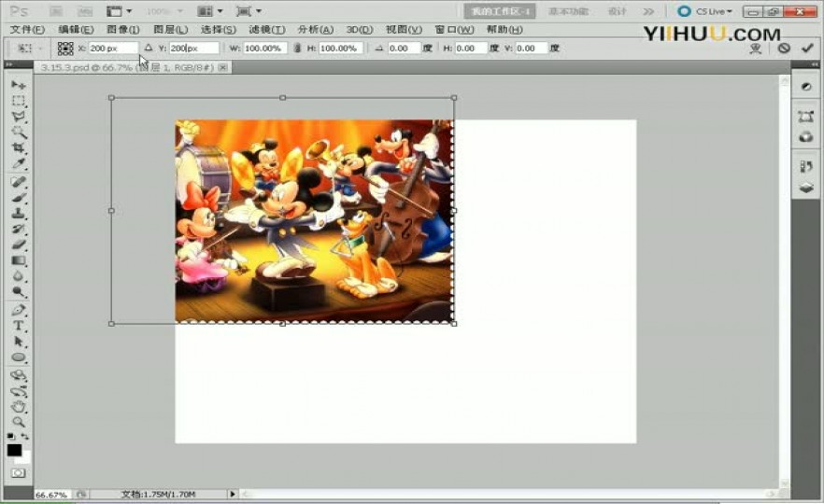This screenshot has height=504, width=824.
Task: Open the Layers panel icon in right dock
Action: pos(806,188)
